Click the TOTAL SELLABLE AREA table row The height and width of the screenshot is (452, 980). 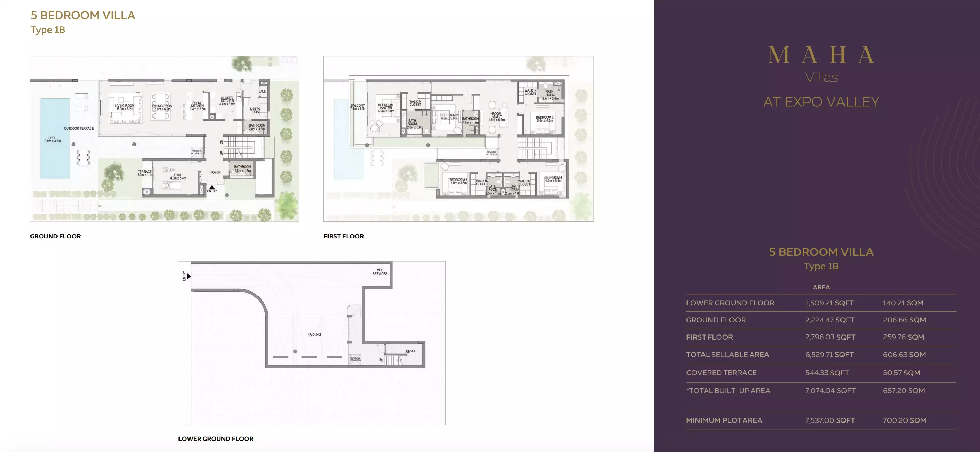tap(821, 355)
